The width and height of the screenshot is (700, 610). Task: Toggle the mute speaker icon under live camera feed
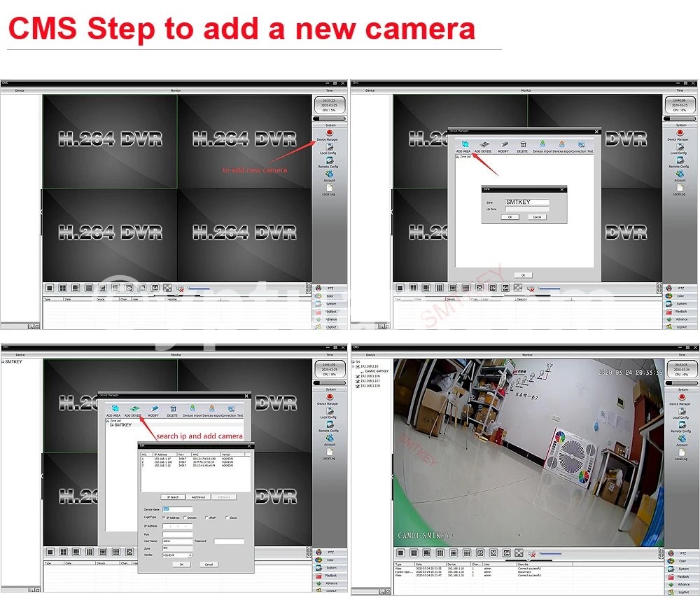531,553
